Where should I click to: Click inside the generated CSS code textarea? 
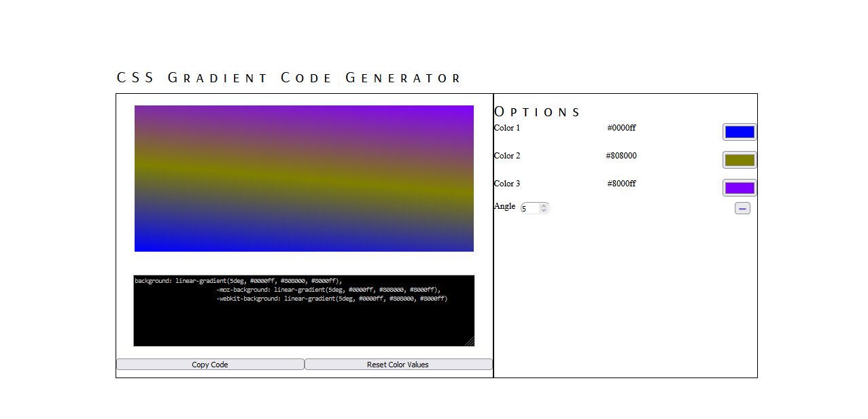304,311
